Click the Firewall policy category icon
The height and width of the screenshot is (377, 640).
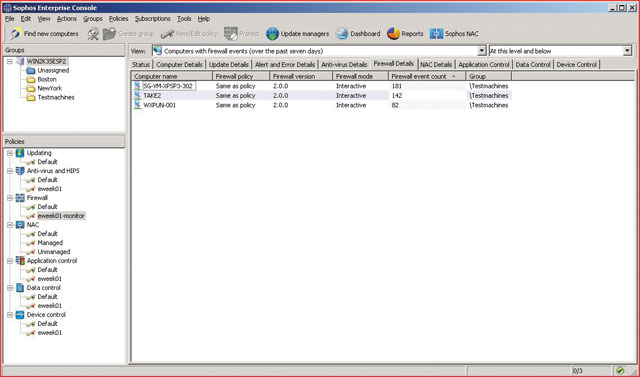click(x=20, y=197)
